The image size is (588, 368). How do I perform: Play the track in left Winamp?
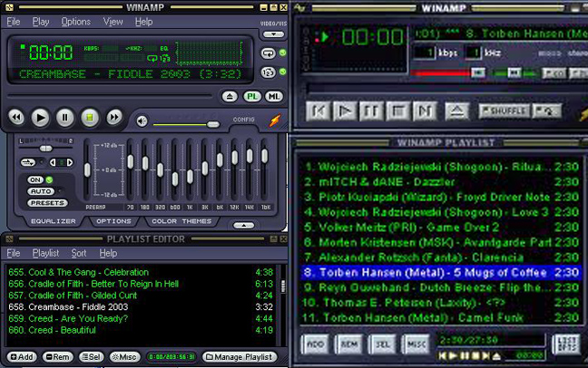pos(40,118)
